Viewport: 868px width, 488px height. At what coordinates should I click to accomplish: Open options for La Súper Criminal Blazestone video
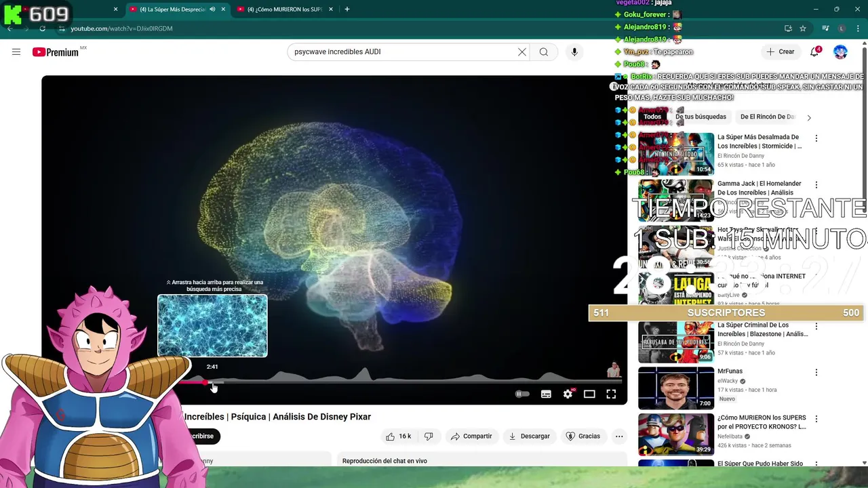click(816, 326)
